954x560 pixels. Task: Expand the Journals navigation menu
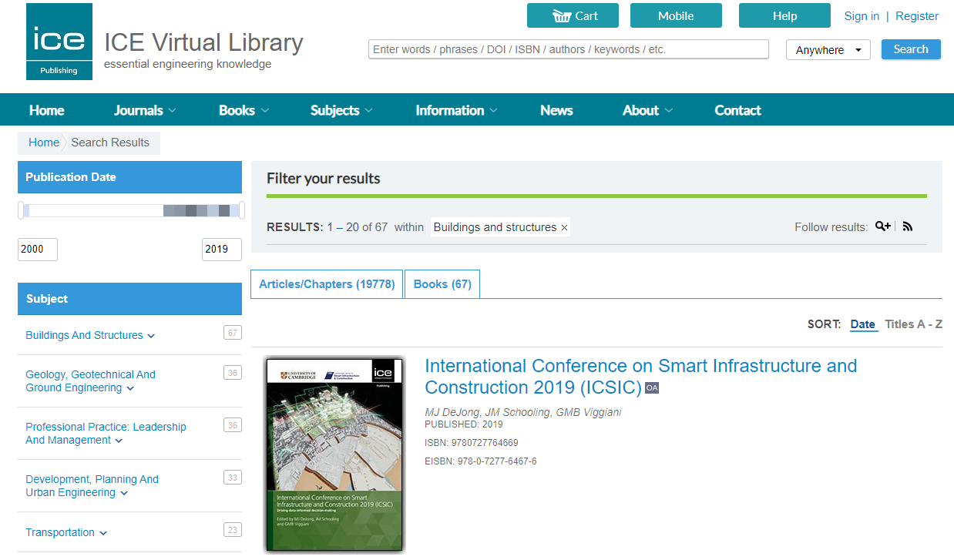point(145,110)
